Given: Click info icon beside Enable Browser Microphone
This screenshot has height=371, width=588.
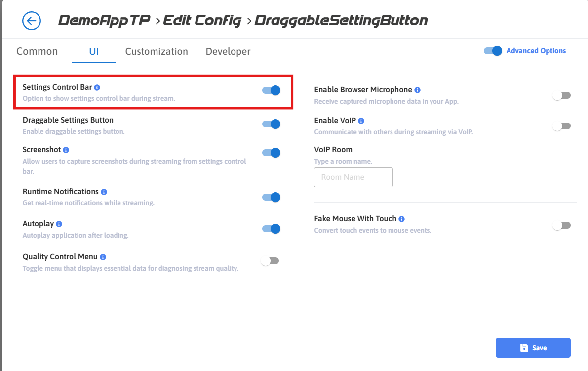Looking at the screenshot, I should coord(418,90).
